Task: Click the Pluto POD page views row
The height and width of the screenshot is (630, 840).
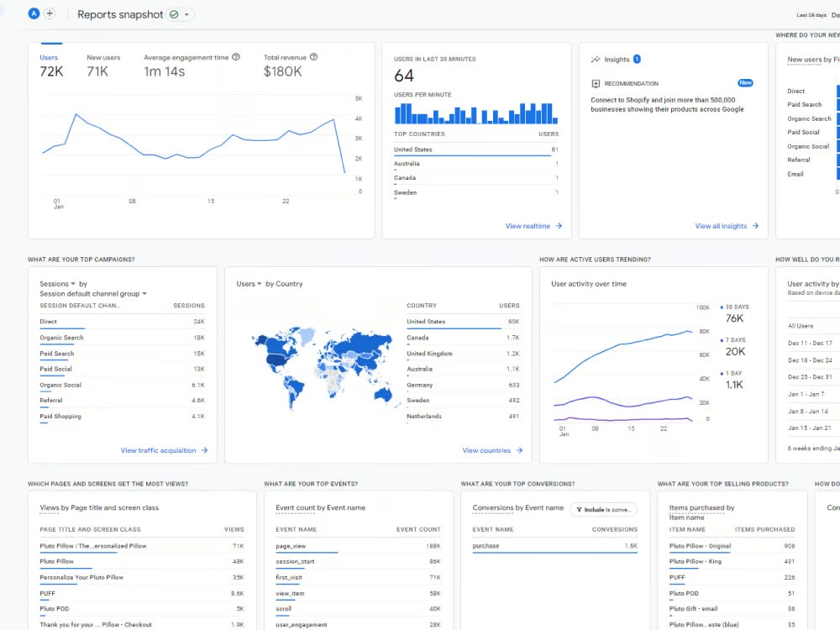Action: coord(141,609)
